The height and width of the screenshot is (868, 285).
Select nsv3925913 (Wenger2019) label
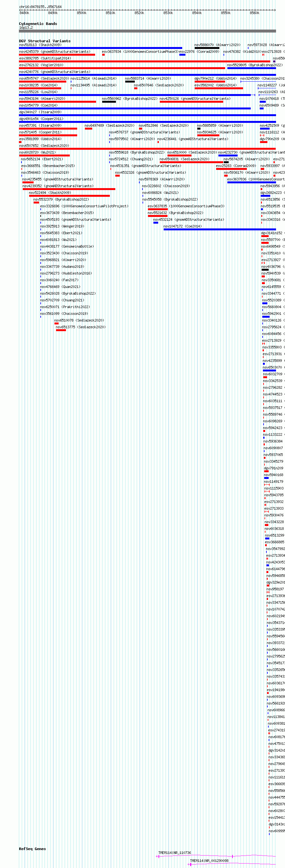[x=62, y=227]
